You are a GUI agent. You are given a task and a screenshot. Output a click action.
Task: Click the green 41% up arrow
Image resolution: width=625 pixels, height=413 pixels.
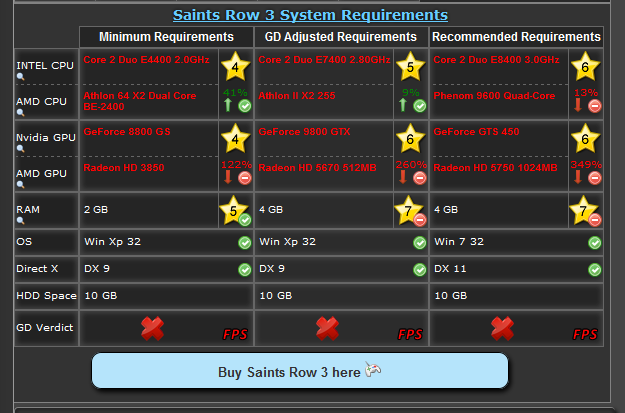[x=228, y=105]
